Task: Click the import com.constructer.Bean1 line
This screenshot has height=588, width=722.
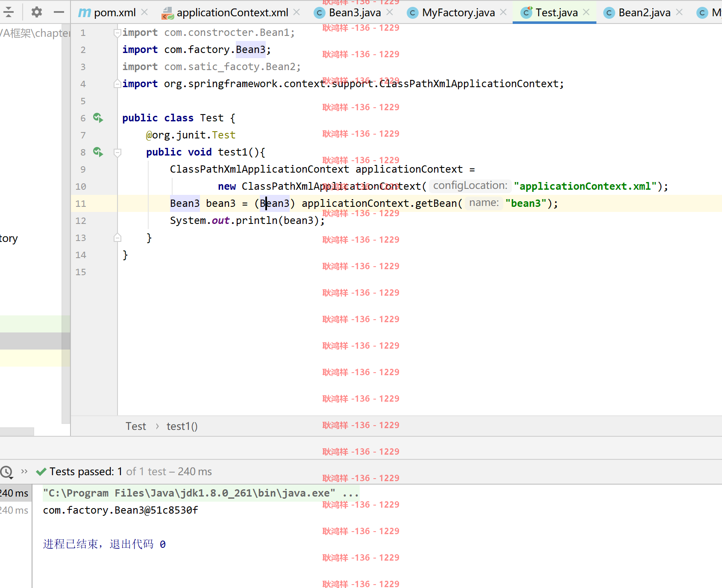Action: point(208,32)
